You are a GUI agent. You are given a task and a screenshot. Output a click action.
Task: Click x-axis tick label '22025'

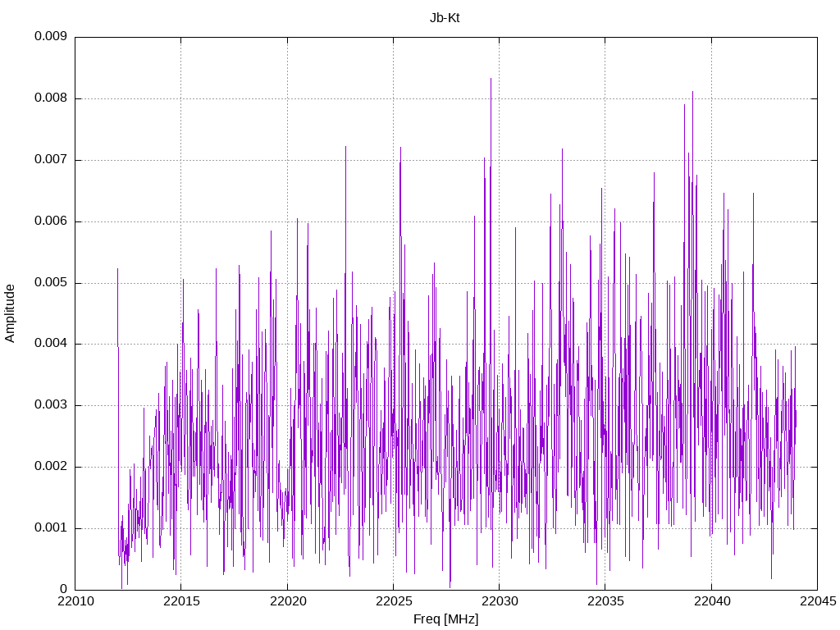[394, 601]
